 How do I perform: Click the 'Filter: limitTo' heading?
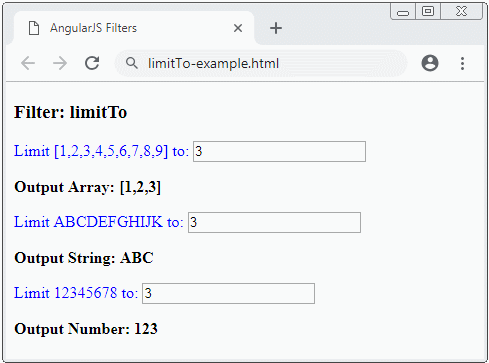(71, 112)
